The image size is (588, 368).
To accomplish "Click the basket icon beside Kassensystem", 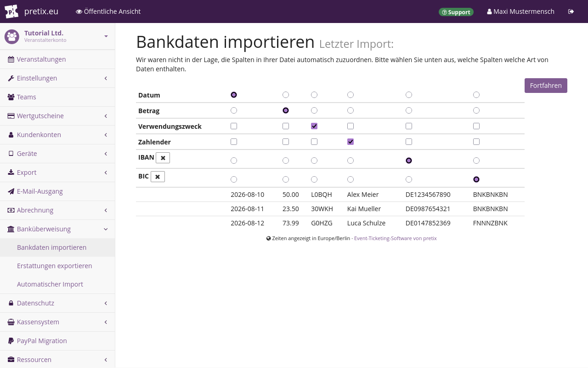I will (x=11, y=322).
